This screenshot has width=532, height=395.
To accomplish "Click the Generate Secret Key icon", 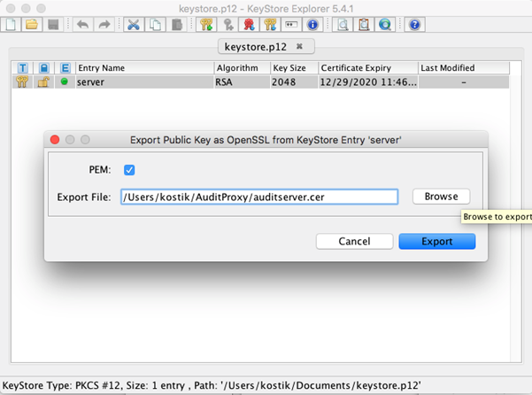I will tap(228, 25).
